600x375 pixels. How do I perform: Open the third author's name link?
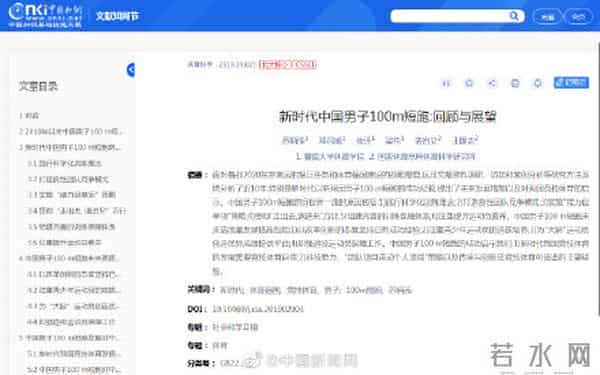364,140
